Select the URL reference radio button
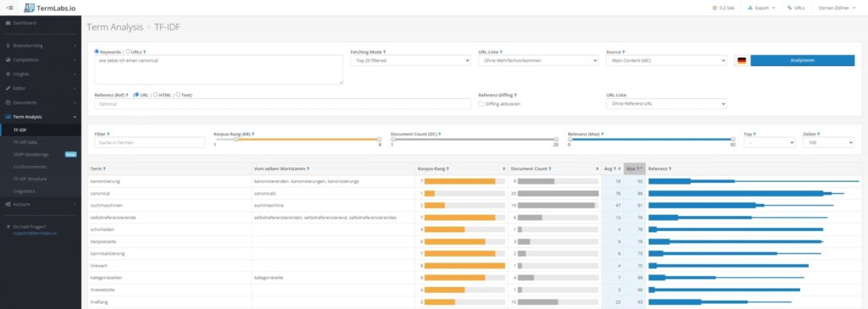The height and width of the screenshot is (309, 868). coord(136,95)
